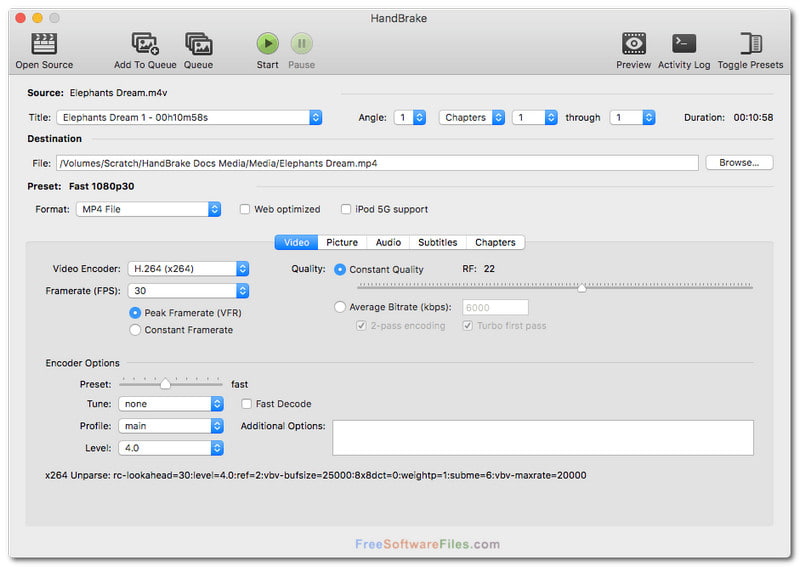Open the Queue window icon
Screen dimensions: 800x567
pyautogui.click(x=198, y=44)
